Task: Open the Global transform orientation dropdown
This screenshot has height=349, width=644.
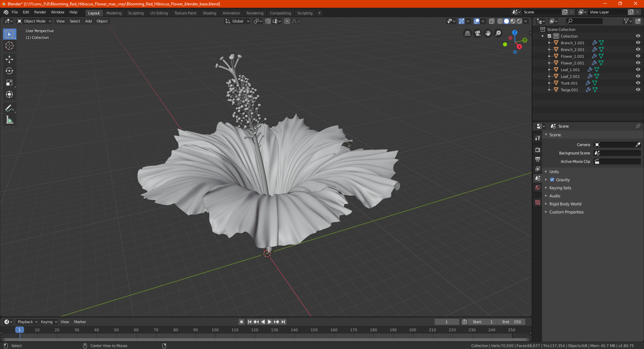Action: pos(237,21)
